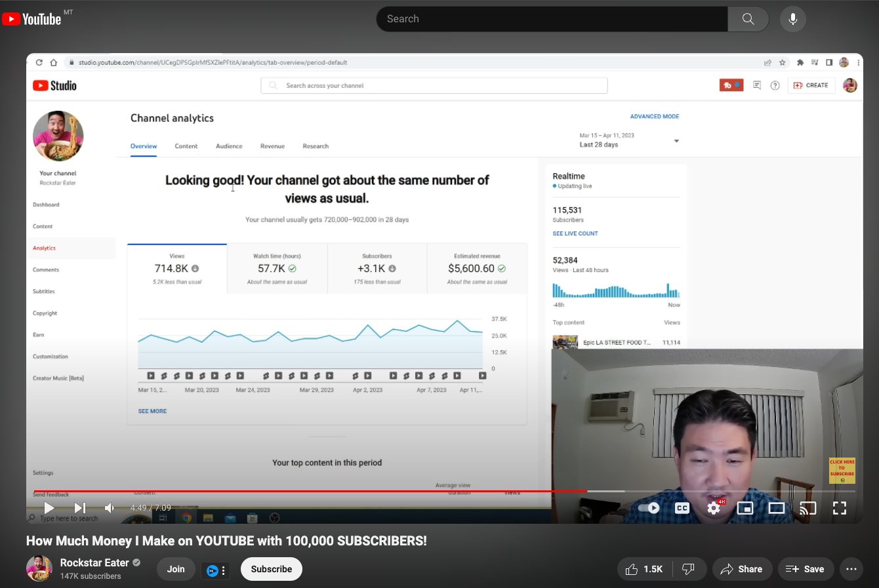879x588 pixels.
Task: Click Customization in the Studio sidebar
Action: tap(51, 357)
